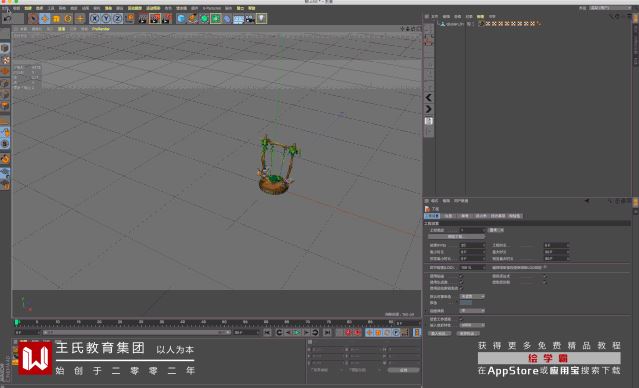Click the Scale Project button
The height and width of the screenshot is (388, 639).
tap(456, 237)
